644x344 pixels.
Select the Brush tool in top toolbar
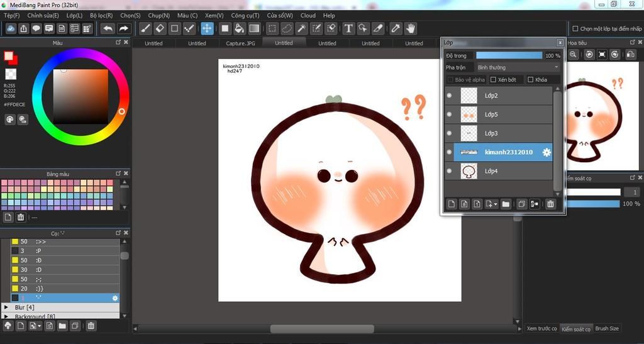[x=145, y=28]
